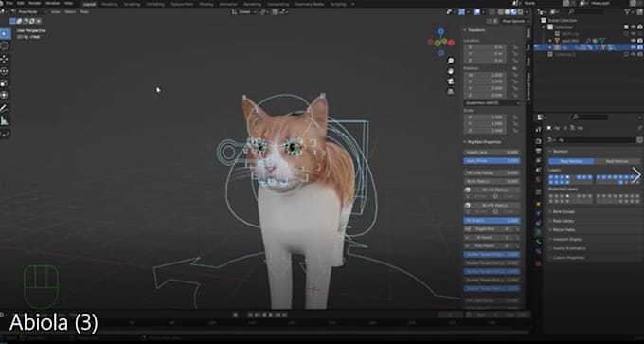
Task: Toggle perspective/orthographic grid viewport icon
Action: pyautogui.click(x=451, y=91)
